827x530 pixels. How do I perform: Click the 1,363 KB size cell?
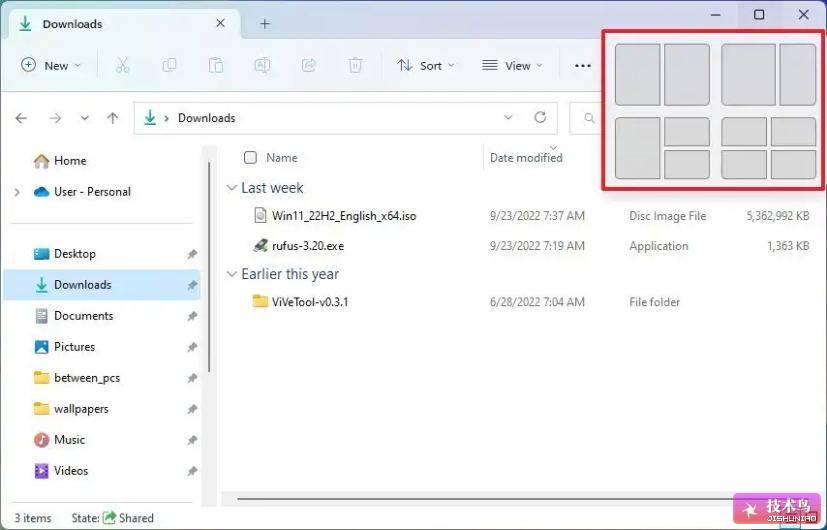point(788,246)
